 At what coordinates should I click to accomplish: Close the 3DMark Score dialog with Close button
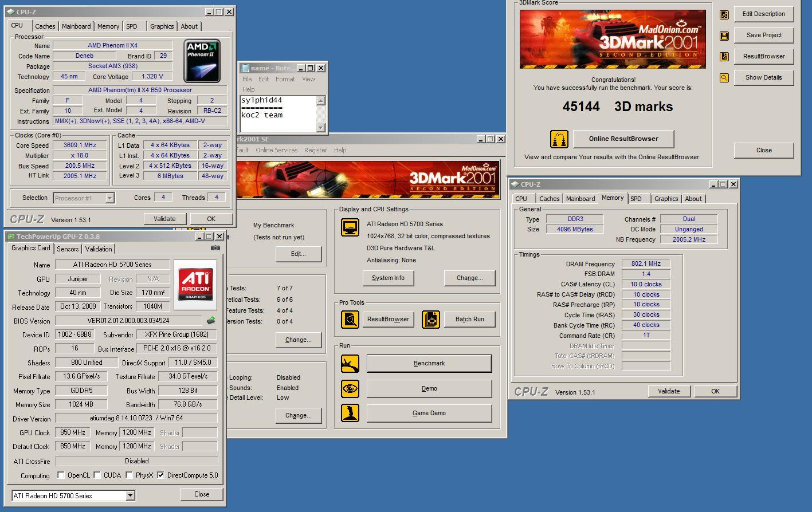[764, 150]
